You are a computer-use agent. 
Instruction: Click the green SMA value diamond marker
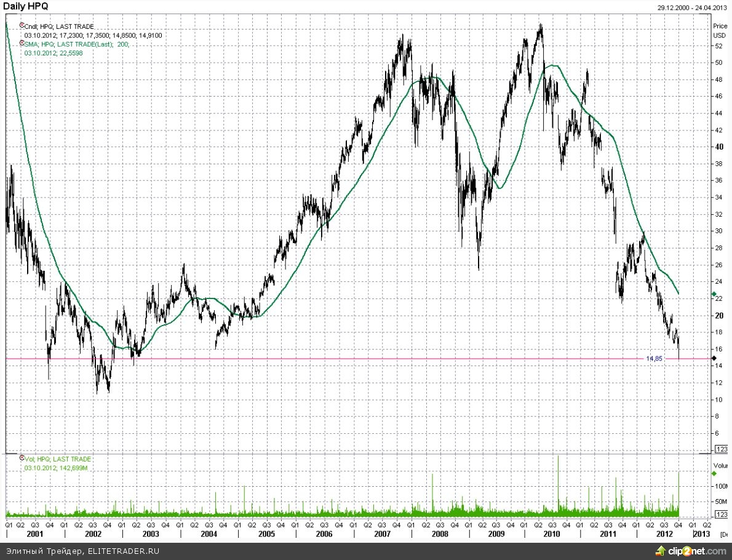(x=714, y=294)
